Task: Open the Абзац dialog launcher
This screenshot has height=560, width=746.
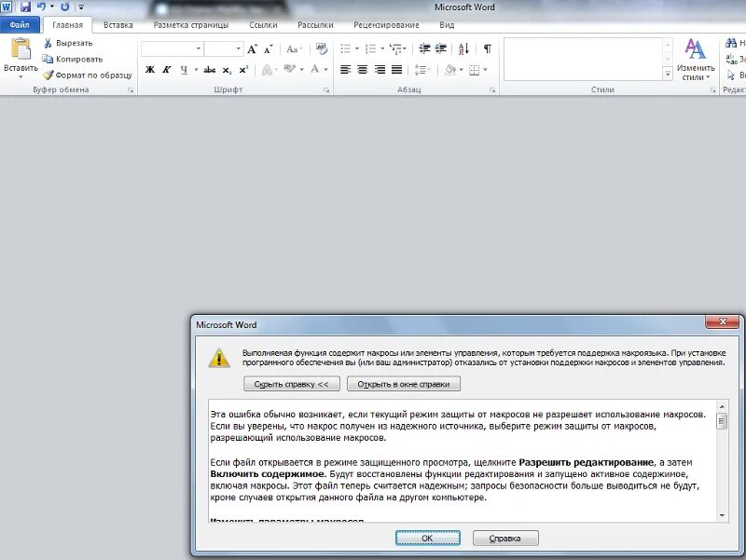Action: coord(492,89)
